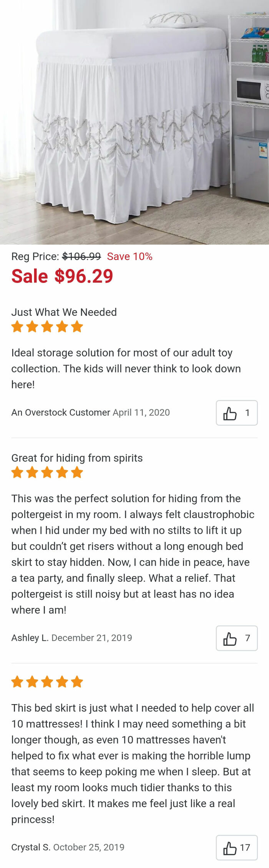Open the review titled 'Just What We Needed'
Viewport: 269px width, 868px height.
(x=64, y=312)
